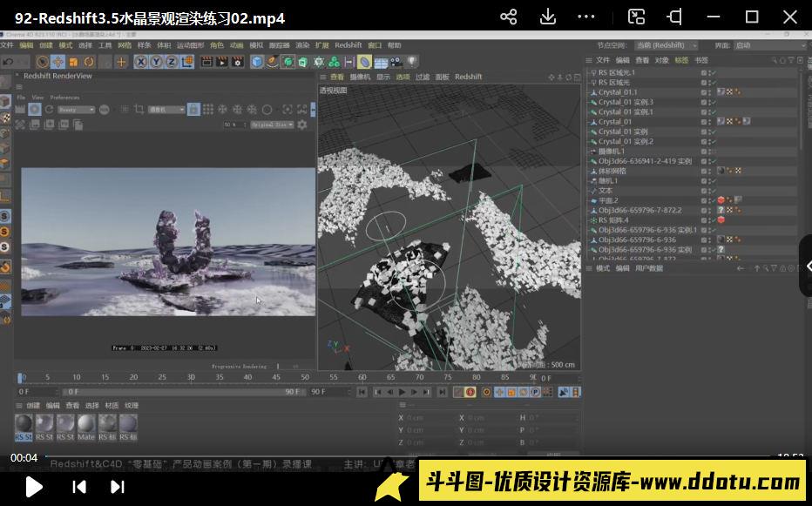Click the render view clapperboard icon
The image size is (812, 506).
tap(206, 62)
